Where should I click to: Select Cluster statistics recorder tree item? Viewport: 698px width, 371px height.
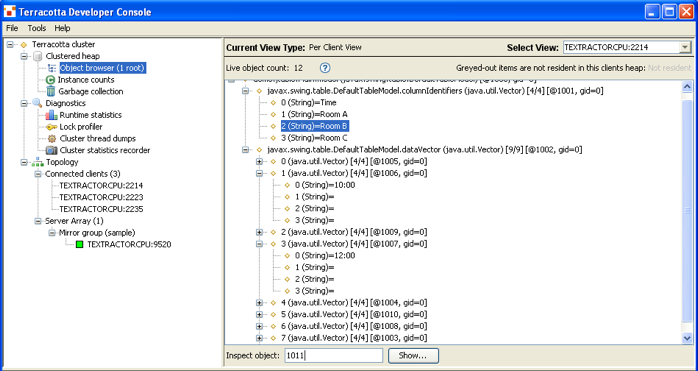[x=105, y=150]
